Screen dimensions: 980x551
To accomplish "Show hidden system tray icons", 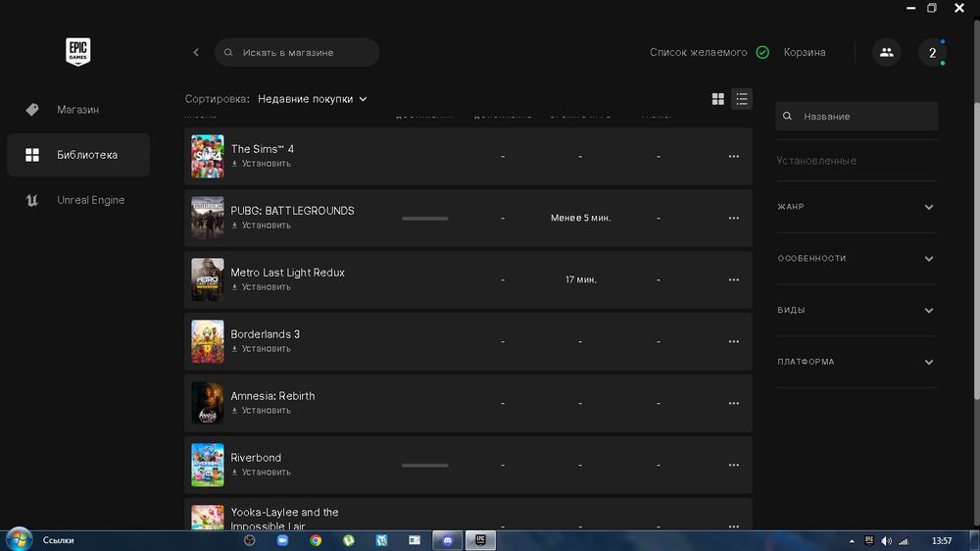I will pos(852,541).
